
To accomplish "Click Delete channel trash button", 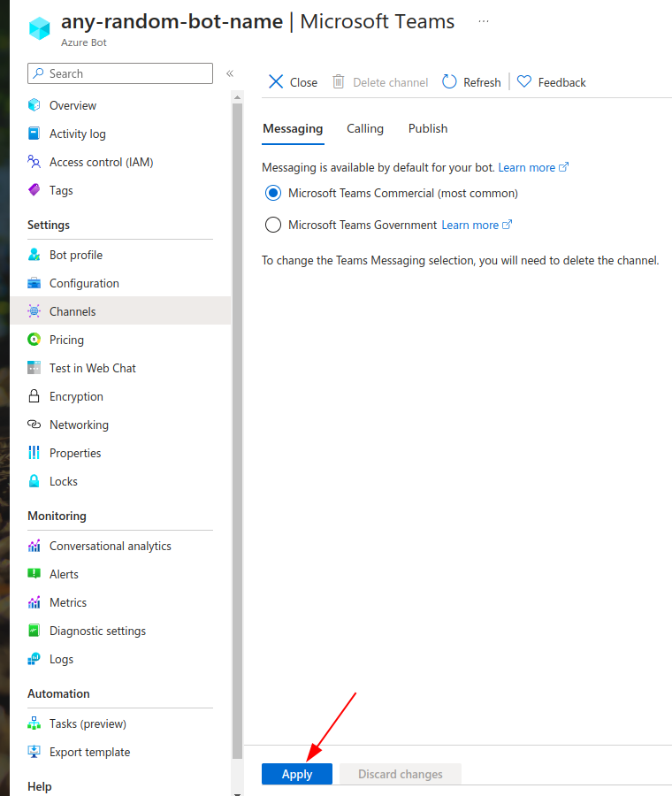I will (380, 82).
